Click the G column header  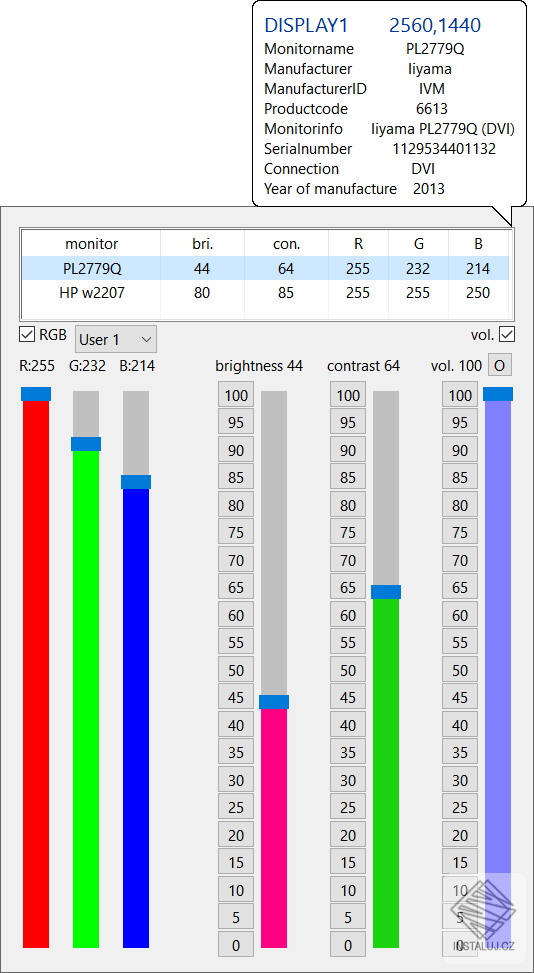(419, 244)
